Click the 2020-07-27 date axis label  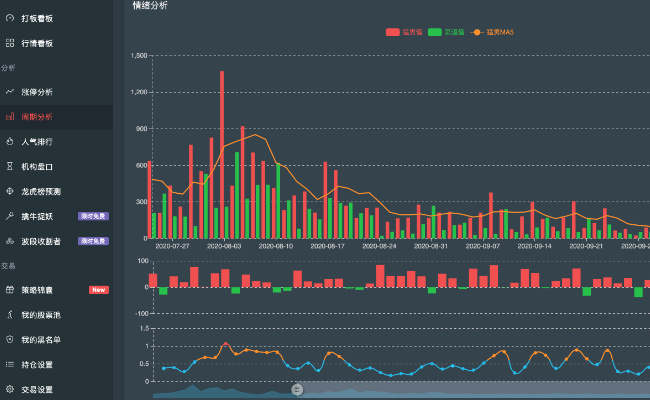pyautogui.click(x=172, y=246)
